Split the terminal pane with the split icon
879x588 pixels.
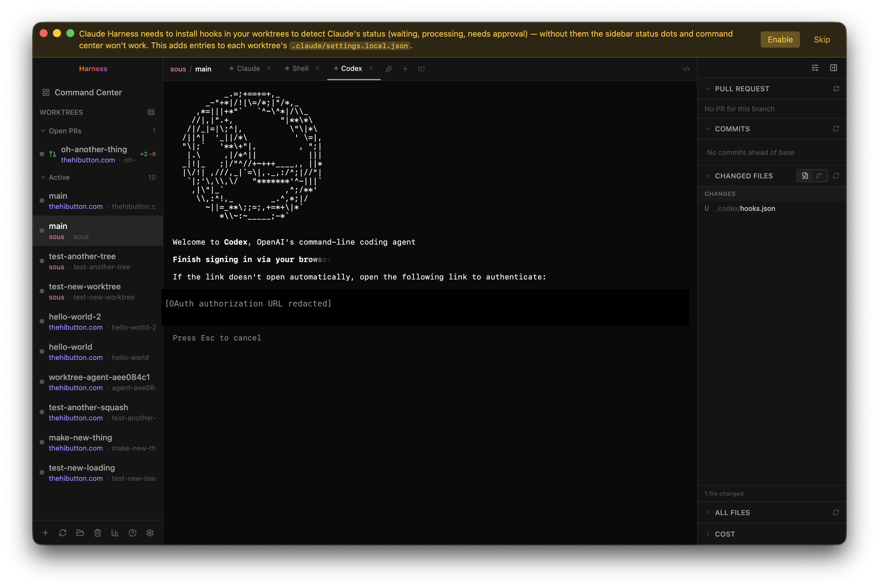tap(421, 69)
